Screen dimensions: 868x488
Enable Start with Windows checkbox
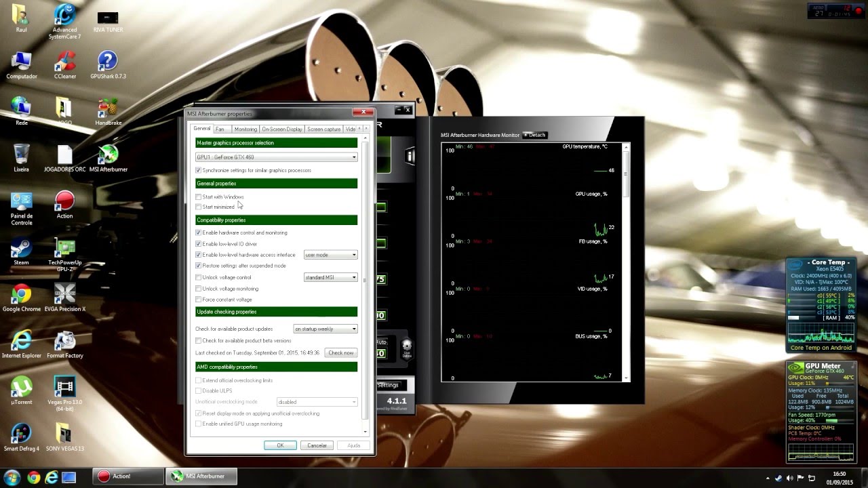[x=198, y=197]
